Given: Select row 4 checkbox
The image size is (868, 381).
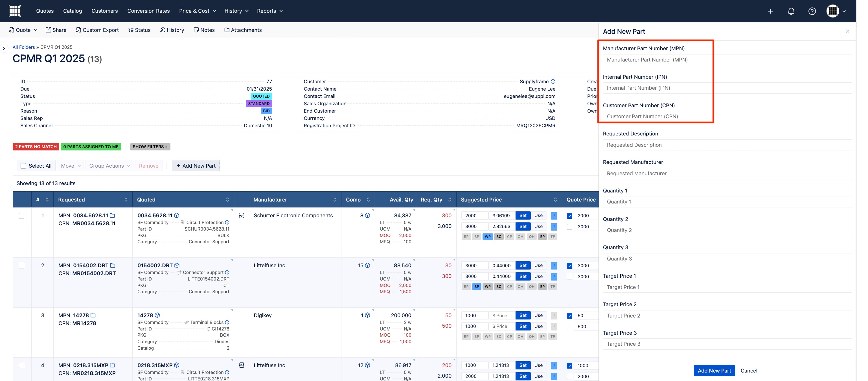Looking at the screenshot, I should [x=21, y=365].
